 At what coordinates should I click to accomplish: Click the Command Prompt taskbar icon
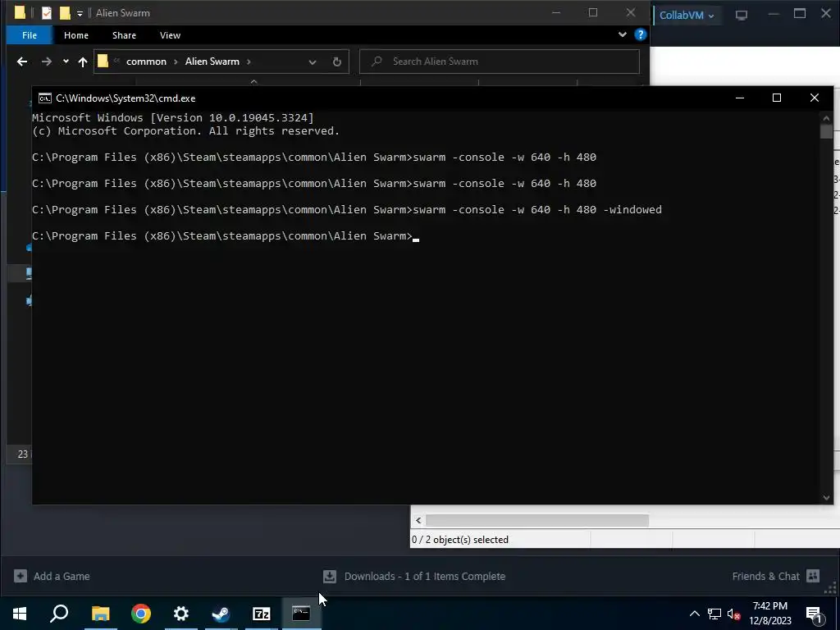point(301,614)
